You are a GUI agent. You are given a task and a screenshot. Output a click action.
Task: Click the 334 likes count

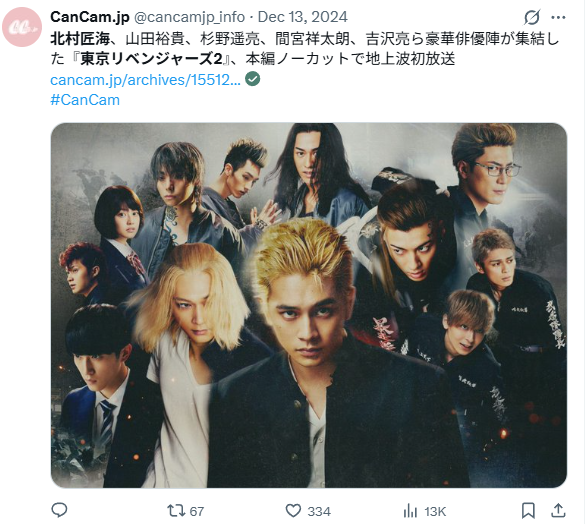coord(319,511)
